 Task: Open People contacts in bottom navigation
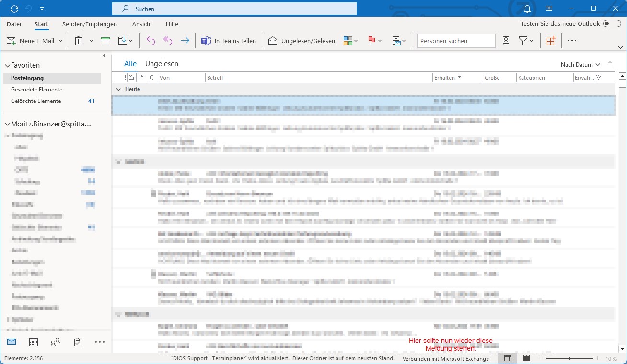pos(56,342)
